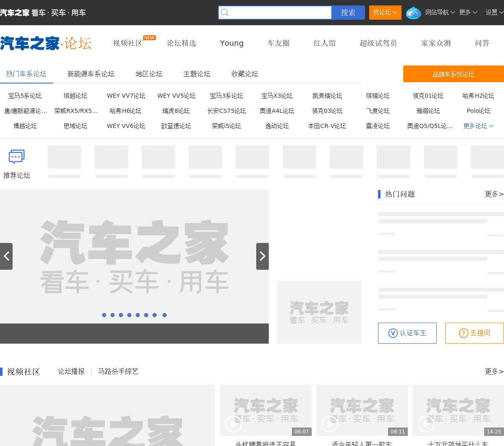Click the 去提问 button
The height and width of the screenshot is (446, 504).
(x=475, y=333)
